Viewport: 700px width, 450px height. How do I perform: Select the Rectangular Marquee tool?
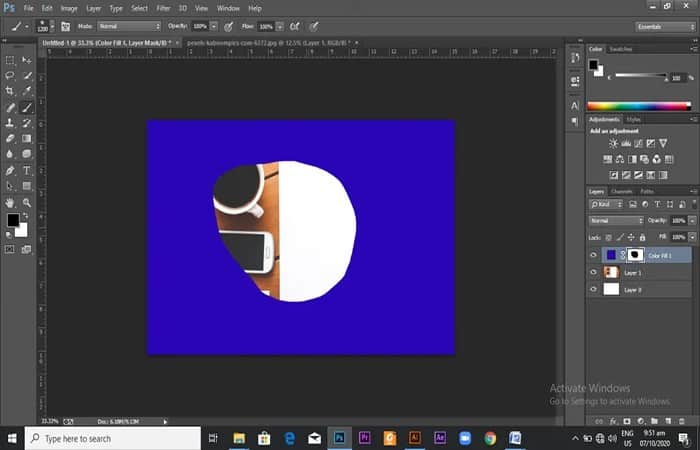coord(10,60)
